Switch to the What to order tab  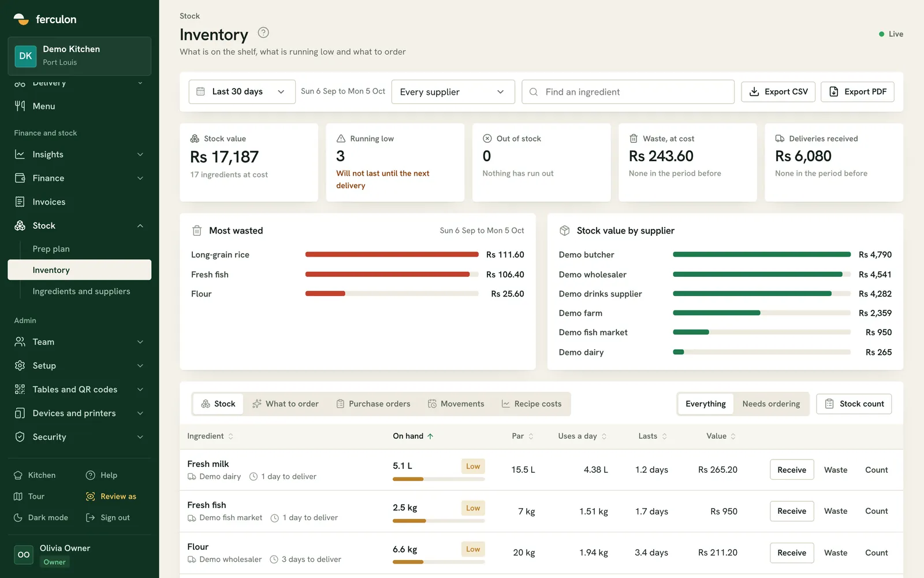coord(285,403)
